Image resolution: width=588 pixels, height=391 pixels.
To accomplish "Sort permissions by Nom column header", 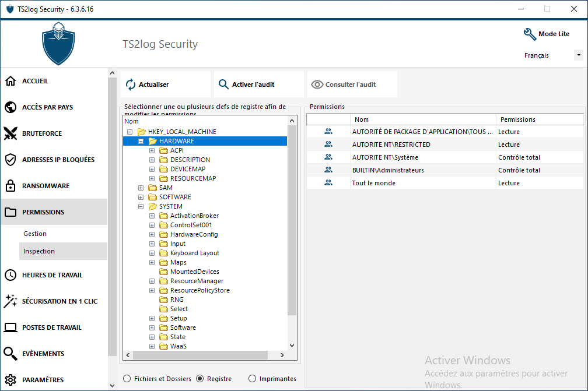I will tap(423, 119).
